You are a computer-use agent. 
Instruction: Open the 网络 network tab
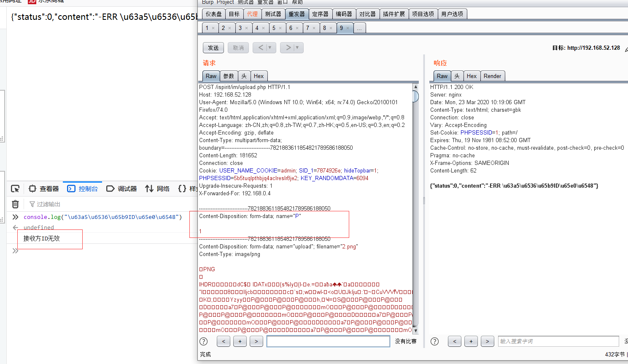(157, 189)
